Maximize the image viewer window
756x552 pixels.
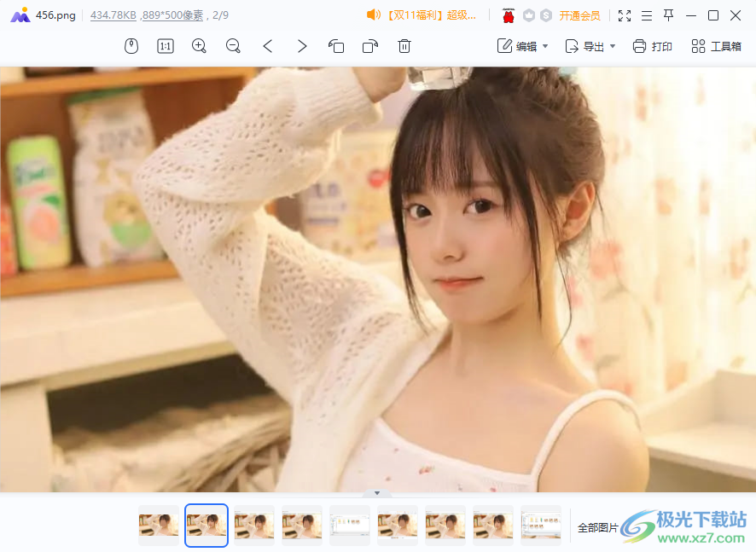point(713,16)
